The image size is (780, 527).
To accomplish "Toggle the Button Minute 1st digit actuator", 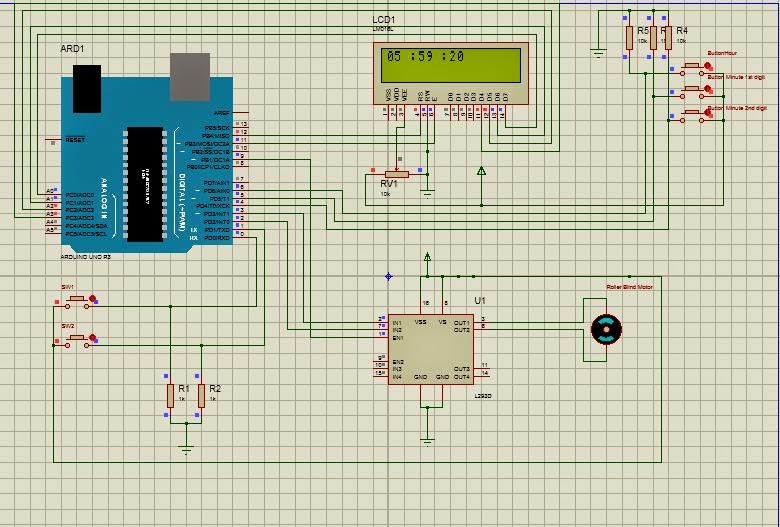I will coord(707,89).
